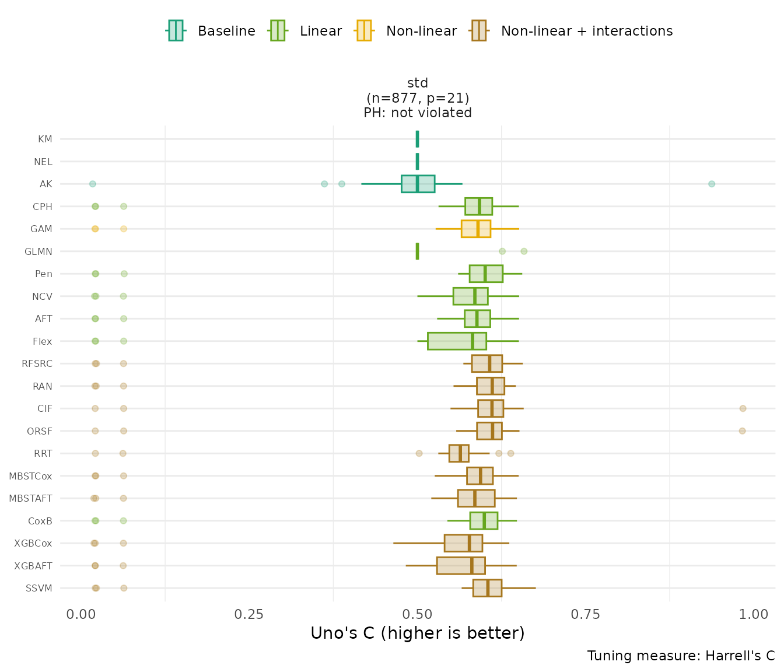Image resolution: width=784 pixels, height=672 pixels.
Task: Click the 0.75 x-axis tick label
Action: (x=586, y=614)
